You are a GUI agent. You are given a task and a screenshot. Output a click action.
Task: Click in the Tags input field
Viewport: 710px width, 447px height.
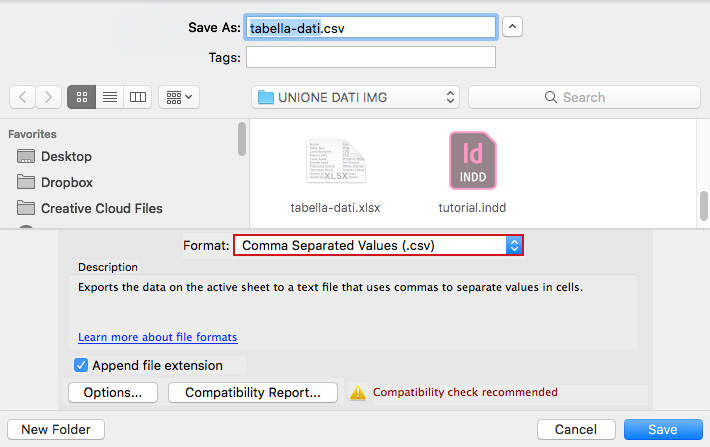tap(371, 58)
